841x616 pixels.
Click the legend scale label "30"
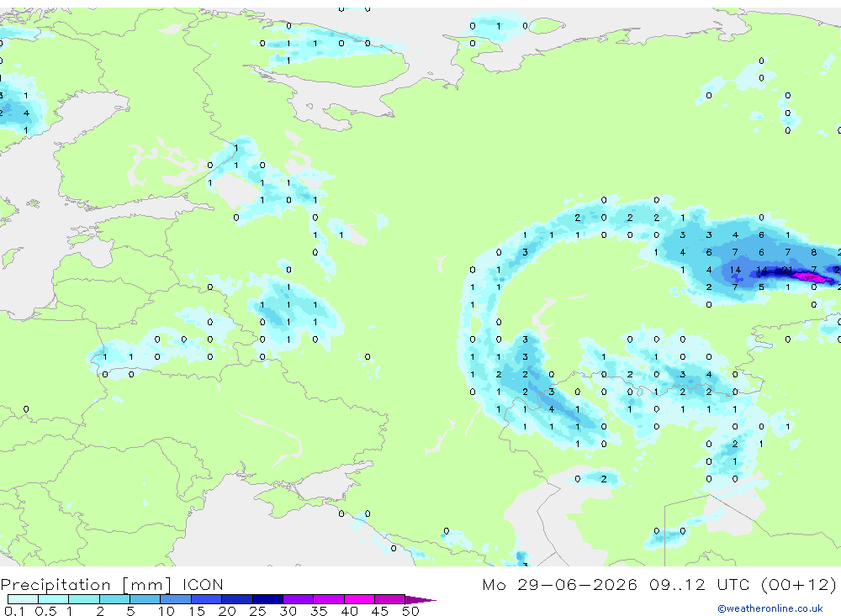tap(288, 611)
